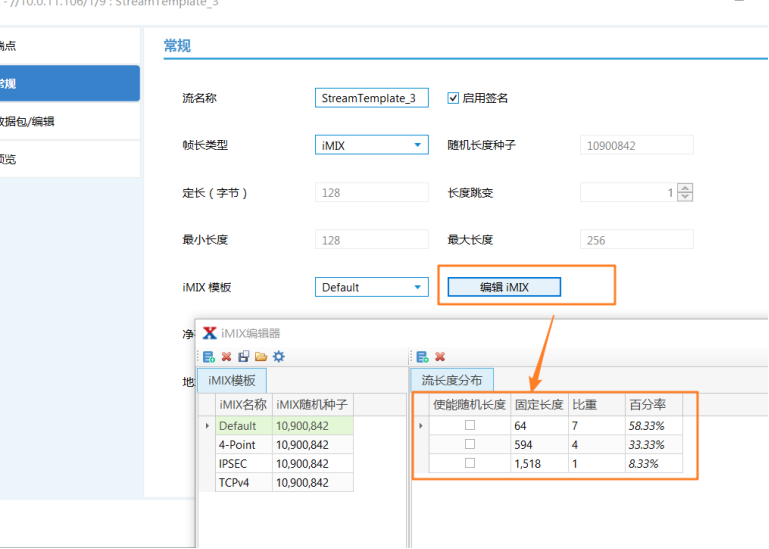769x549 pixels.
Task: Enable random length for the 64 row
Action: tap(470, 425)
